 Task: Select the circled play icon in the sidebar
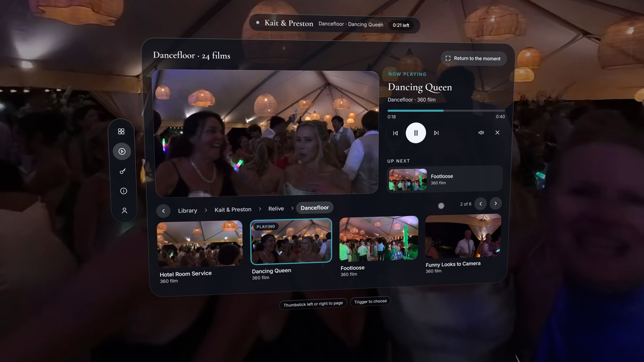[x=122, y=152]
